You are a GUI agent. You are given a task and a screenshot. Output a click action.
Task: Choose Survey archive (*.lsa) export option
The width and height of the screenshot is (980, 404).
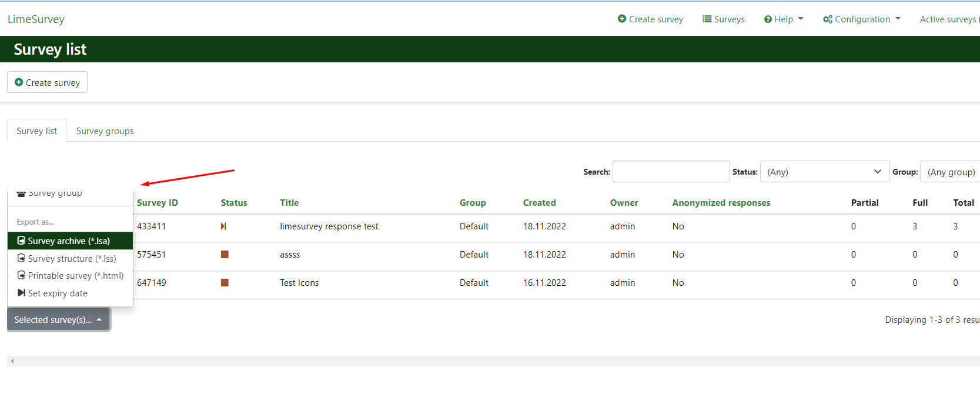[69, 241]
